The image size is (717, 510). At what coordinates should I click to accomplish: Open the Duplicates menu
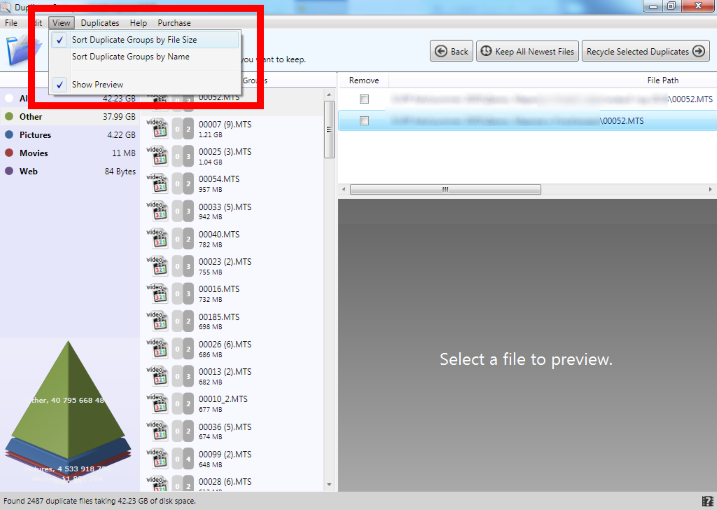pos(100,23)
